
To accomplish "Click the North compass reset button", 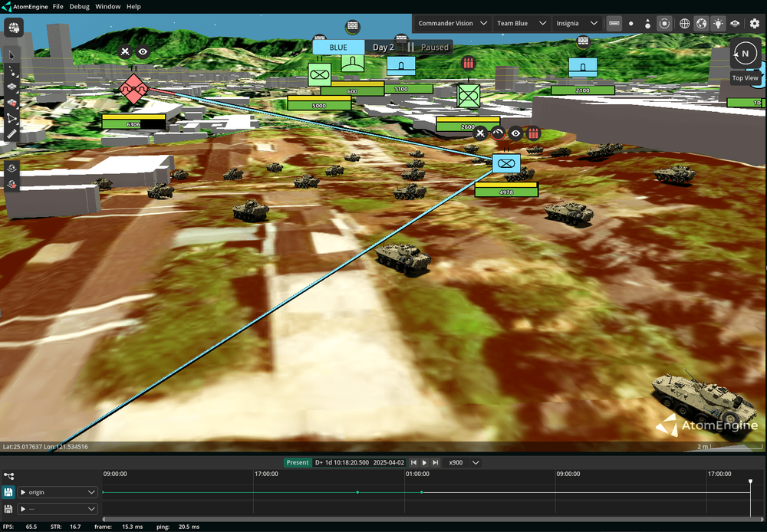I will point(742,54).
